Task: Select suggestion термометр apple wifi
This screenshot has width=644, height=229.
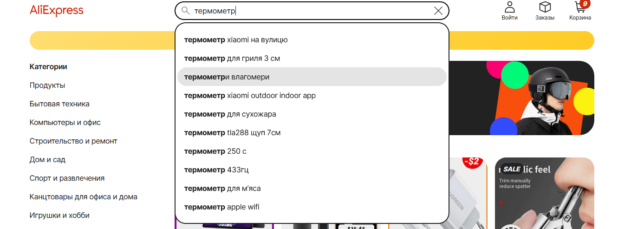Action: [x=312, y=207]
